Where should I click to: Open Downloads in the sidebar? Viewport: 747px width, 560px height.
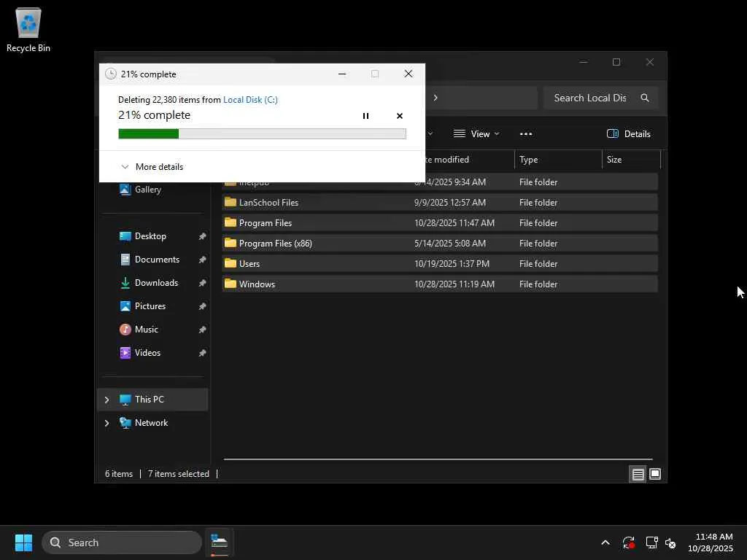click(156, 283)
